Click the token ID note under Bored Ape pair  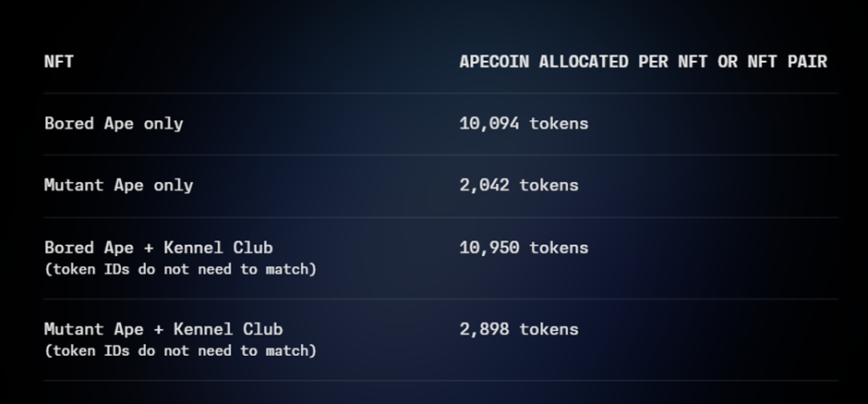[180, 269]
